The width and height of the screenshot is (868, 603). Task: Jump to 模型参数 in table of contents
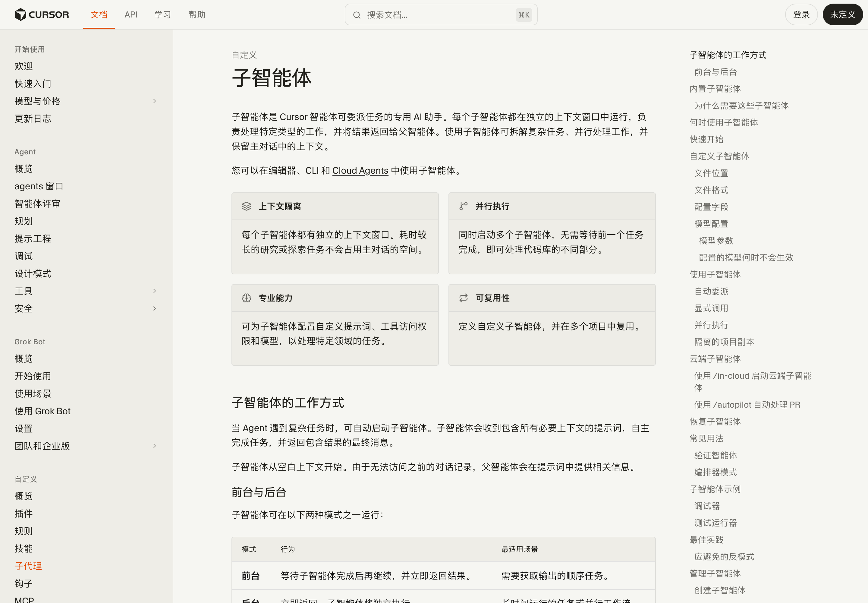(x=716, y=241)
